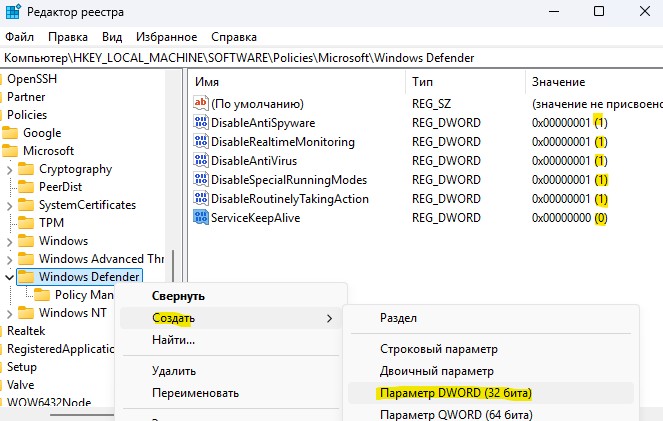
Task: Select the RegisteredApplications tree item
Action: click(x=60, y=349)
